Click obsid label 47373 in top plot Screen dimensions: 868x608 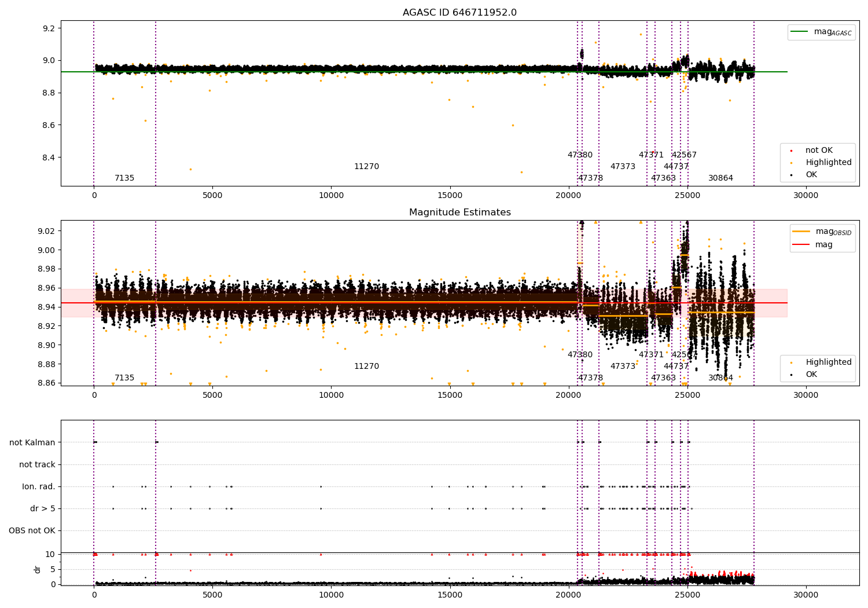point(623,167)
